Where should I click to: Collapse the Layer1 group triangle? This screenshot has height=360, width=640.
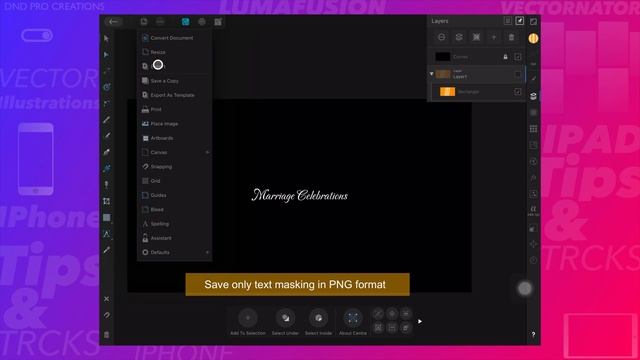pos(431,74)
